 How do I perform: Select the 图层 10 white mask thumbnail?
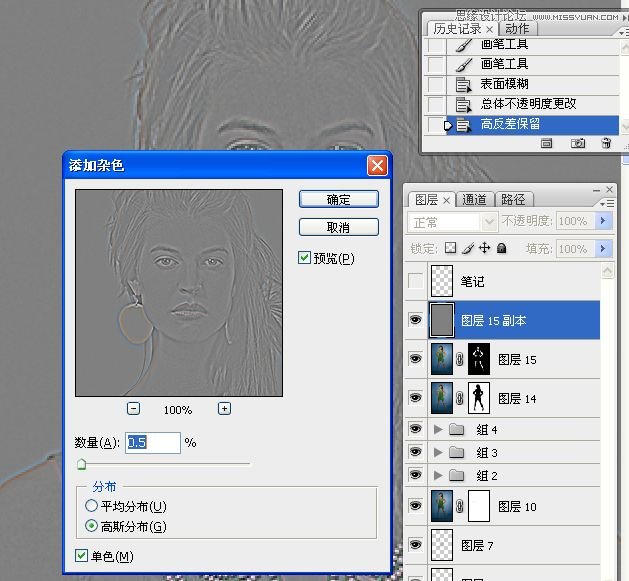click(479, 506)
